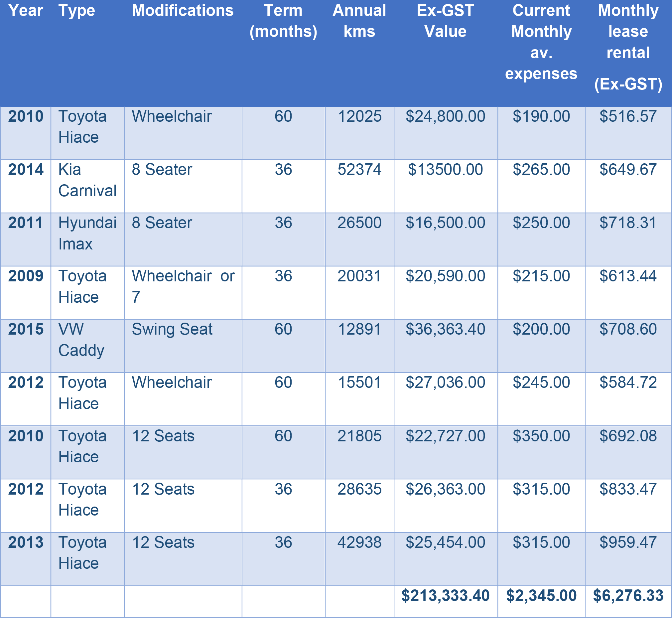Click the 52374 annual kms cell

coord(359,170)
